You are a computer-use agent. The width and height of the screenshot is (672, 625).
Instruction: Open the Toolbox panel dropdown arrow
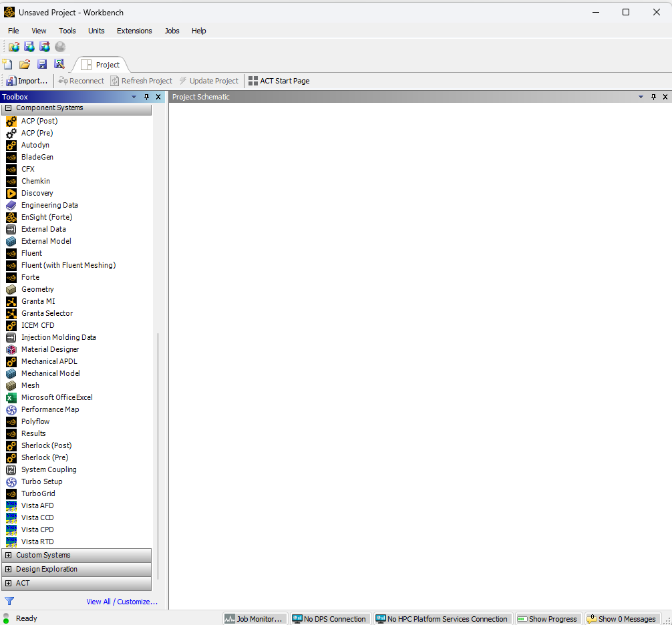134,97
